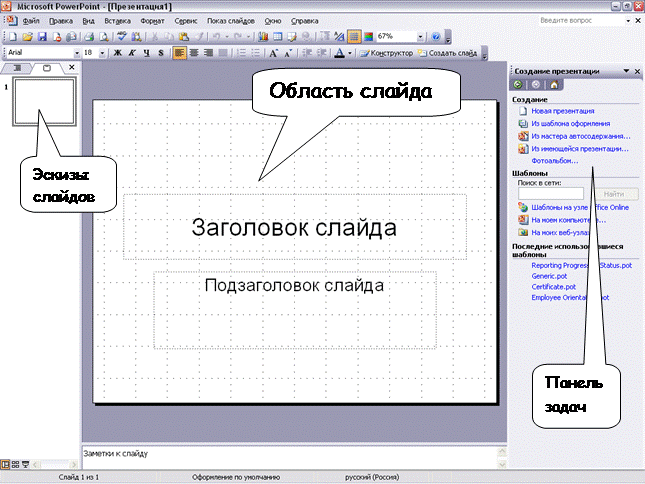Image resolution: width=645 pixels, height=484 pixels.
Task: Toggle center alignment button
Action: tap(194, 53)
